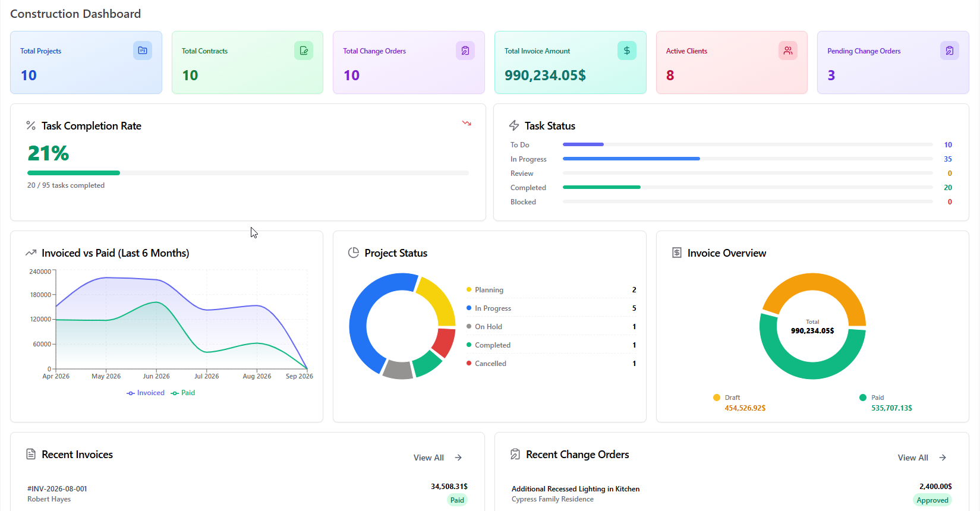Click the lightning icon beside Task Status
The image size is (980, 511).
click(x=514, y=125)
